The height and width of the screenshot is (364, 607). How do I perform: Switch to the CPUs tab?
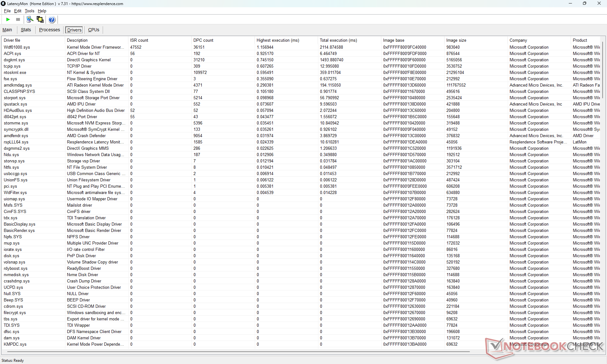point(94,30)
